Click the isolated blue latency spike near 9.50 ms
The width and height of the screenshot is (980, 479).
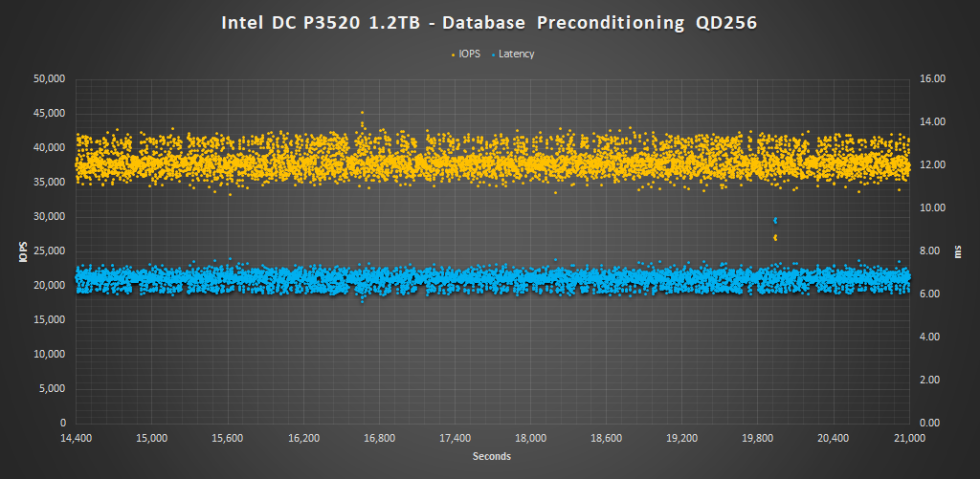(x=775, y=220)
